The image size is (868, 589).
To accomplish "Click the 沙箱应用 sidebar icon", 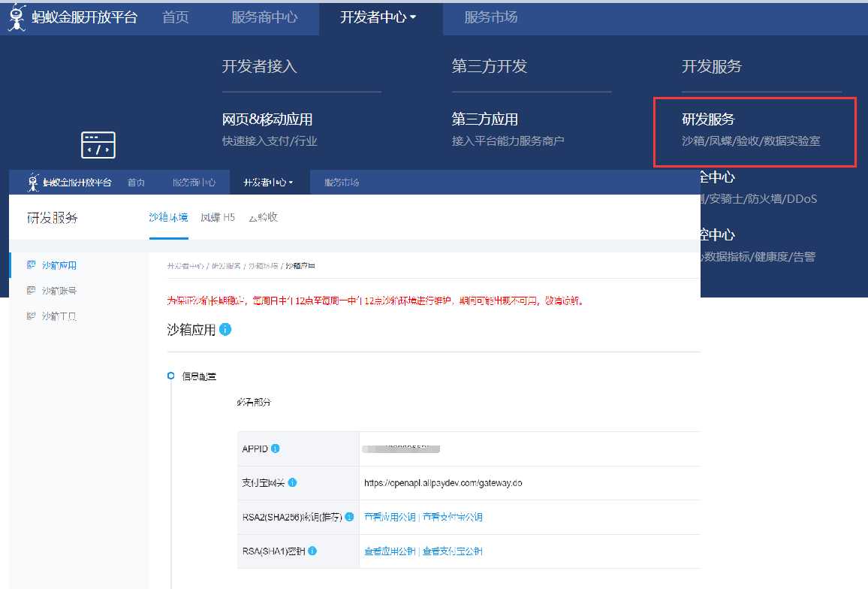I will click(x=31, y=265).
